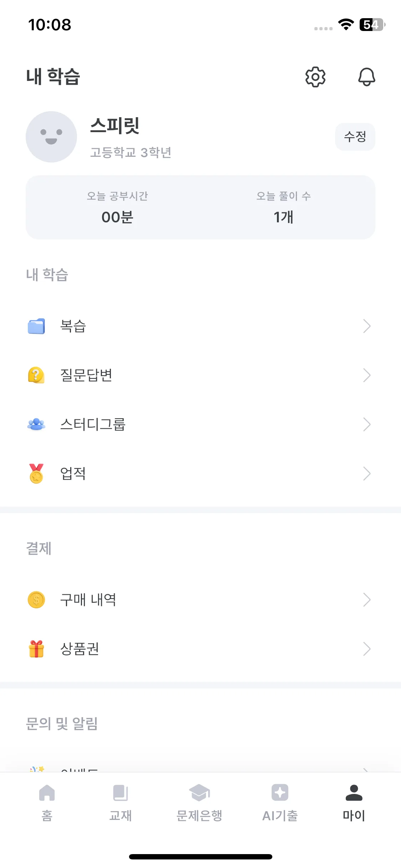Tap the red gift box icon

[36, 649]
